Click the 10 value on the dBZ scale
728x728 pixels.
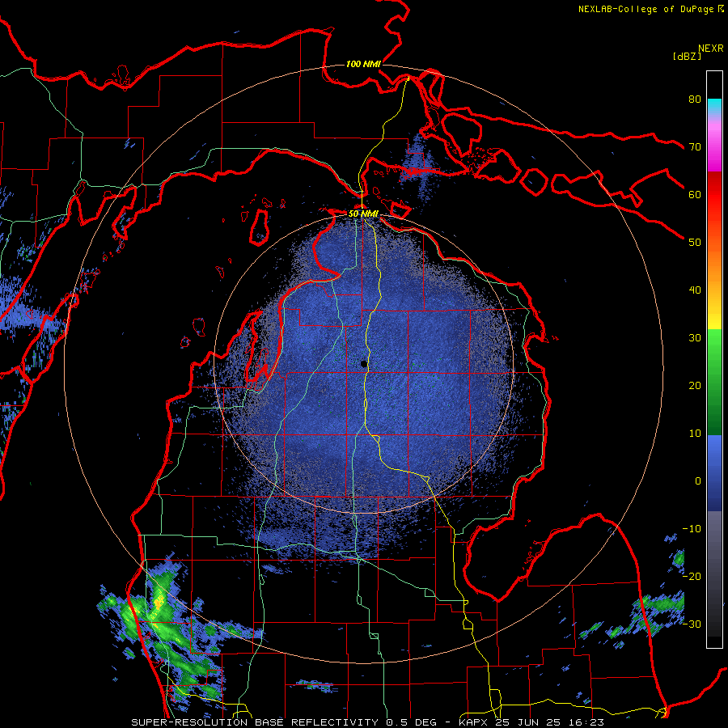(x=695, y=434)
